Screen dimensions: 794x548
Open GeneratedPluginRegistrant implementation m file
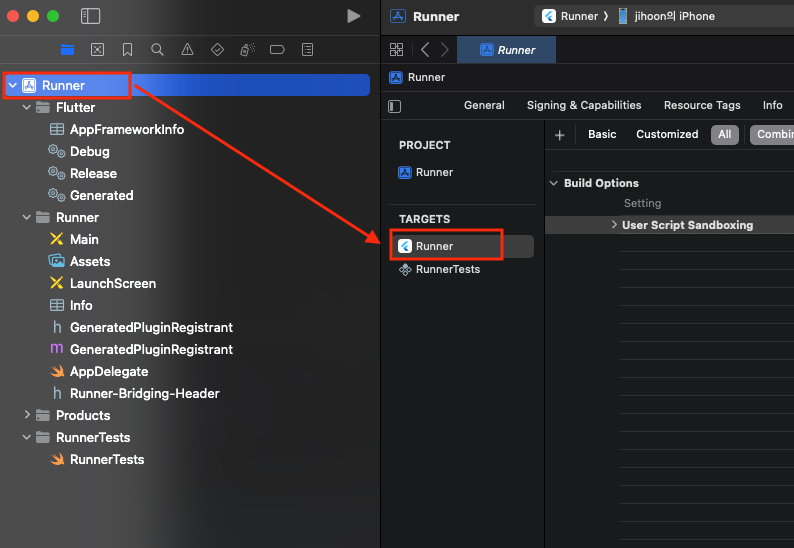(151, 349)
